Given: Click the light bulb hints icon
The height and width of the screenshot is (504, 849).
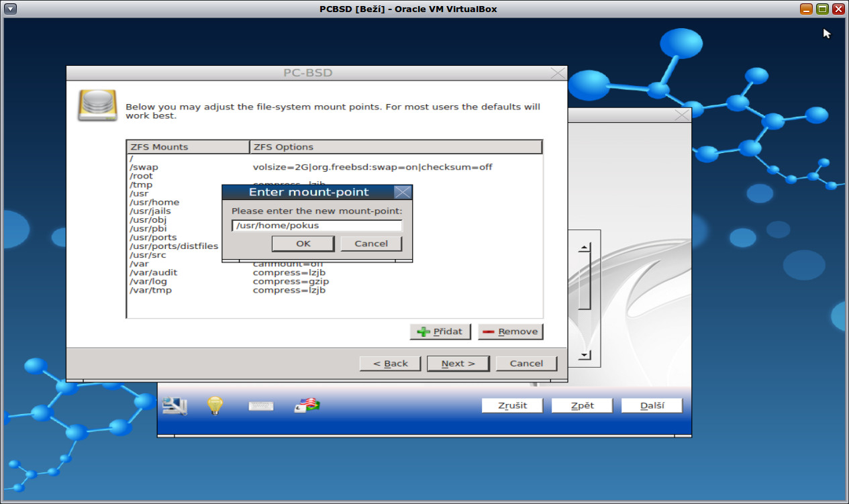Looking at the screenshot, I should coord(214,405).
